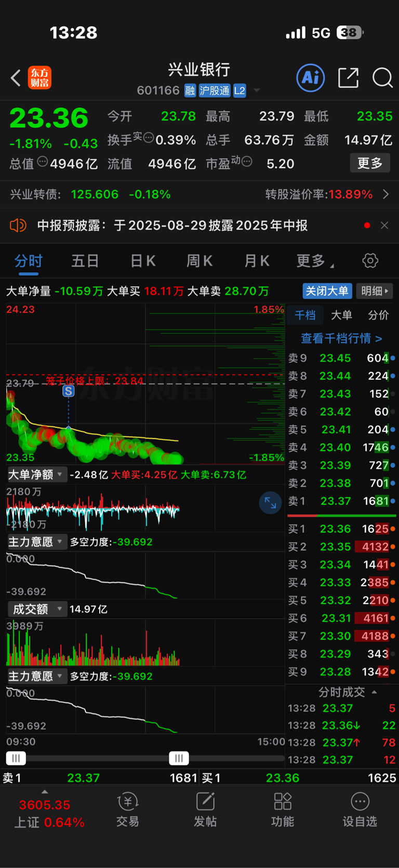
Task: Open the Ai assistant icon
Action: 311,78
